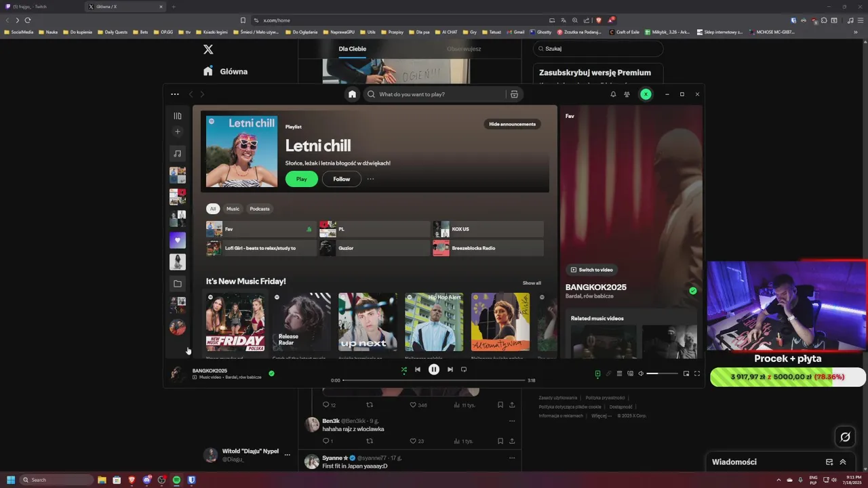Screen dimensions: 868x488
Task: Open the Fav playlist shortcut
Action: pyautogui.click(x=261, y=229)
